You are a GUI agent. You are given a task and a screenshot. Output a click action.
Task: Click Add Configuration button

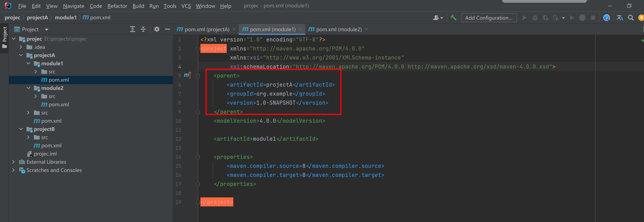[x=489, y=18]
